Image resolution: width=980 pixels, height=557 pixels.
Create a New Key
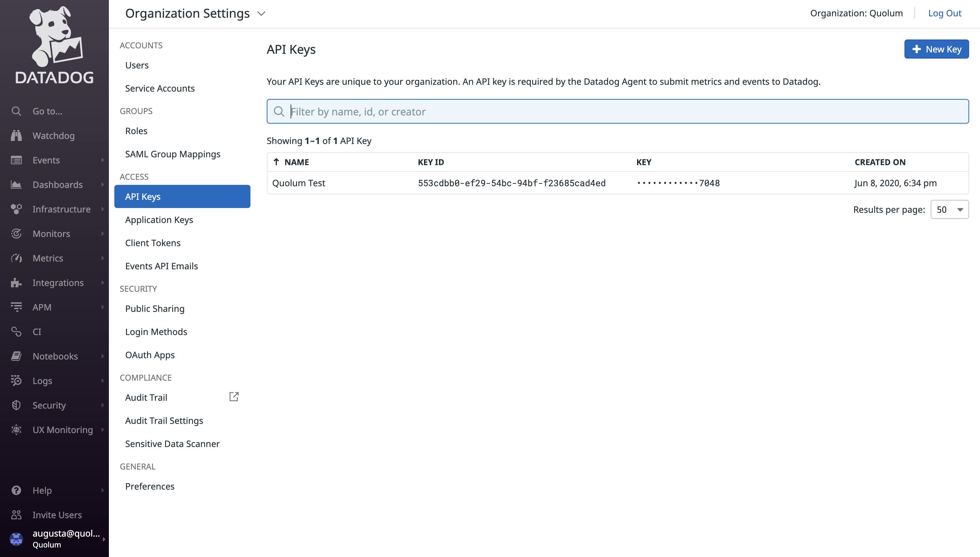(x=936, y=49)
